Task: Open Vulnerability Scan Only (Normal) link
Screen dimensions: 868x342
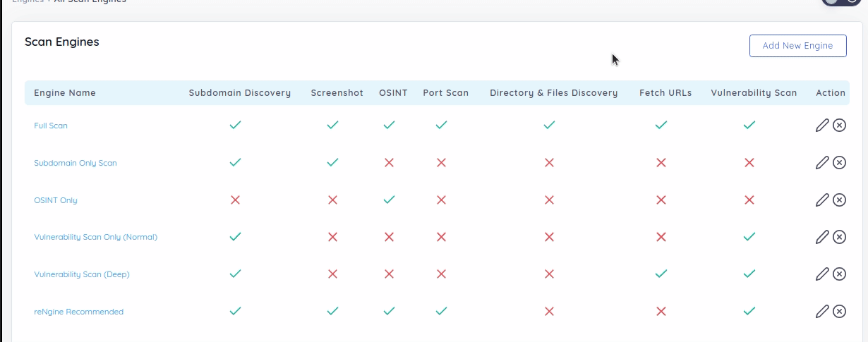Action: coord(96,237)
